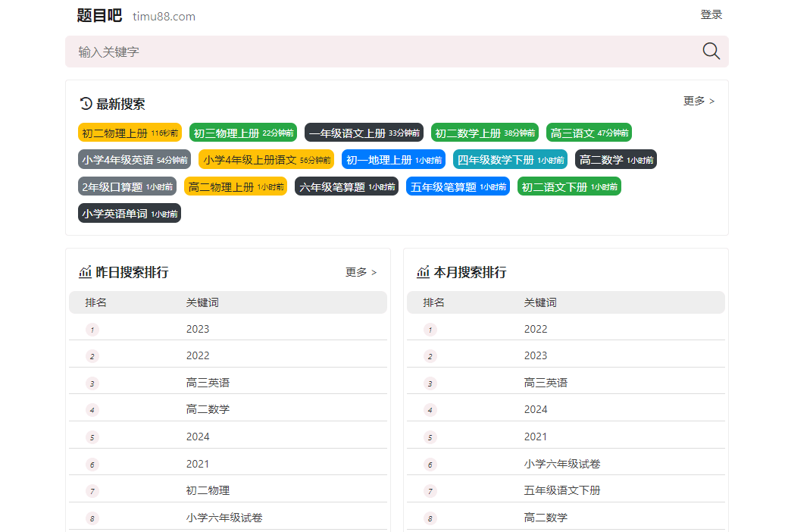Expand 更多 for 昨日搜索排行
This screenshot has height=532, width=788.
pyautogui.click(x=361, y=272)
